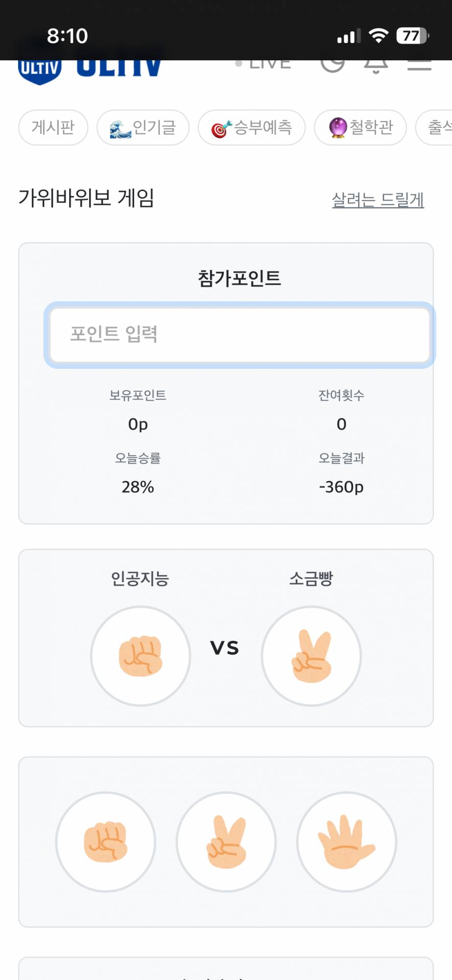Tap the ULTIV shield logo
The width and height of the screenshot is (452, 980).
(40, 71)
